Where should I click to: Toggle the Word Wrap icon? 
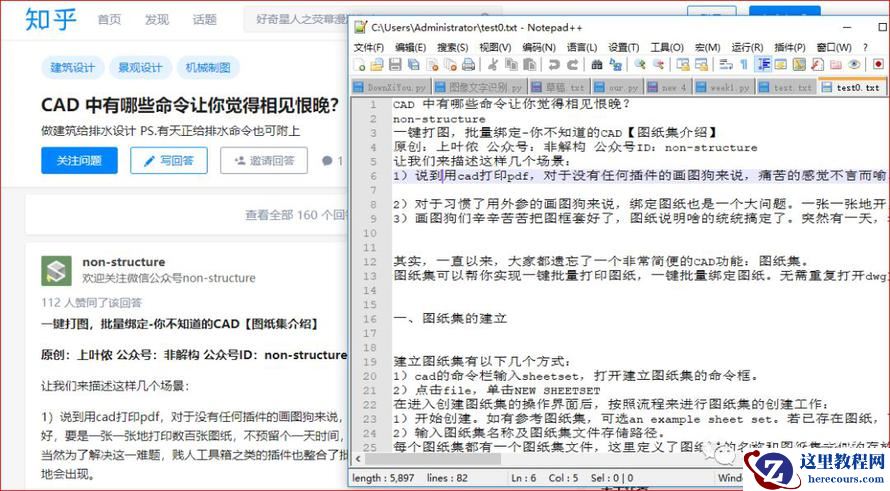(726, 65)
